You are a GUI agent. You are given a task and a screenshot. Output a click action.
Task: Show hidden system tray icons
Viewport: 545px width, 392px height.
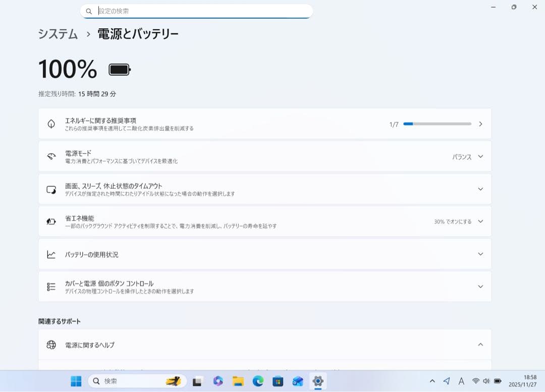click(432, 381)
